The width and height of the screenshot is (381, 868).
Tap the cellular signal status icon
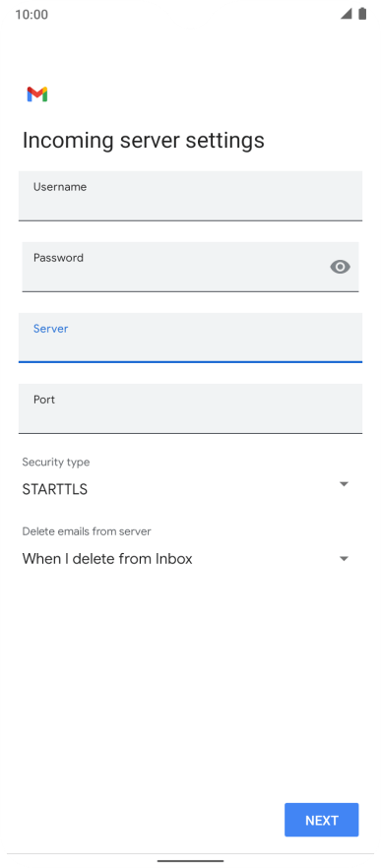(x=347, y=14)
